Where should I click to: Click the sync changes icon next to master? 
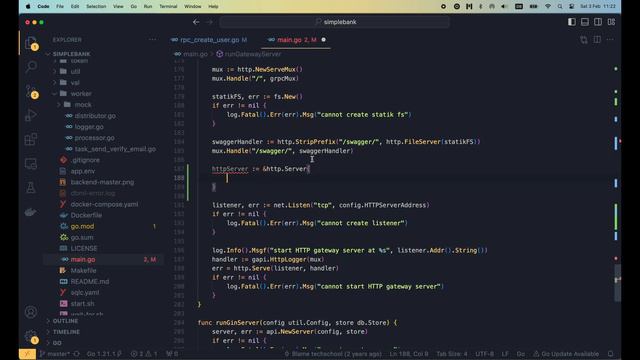coord(76,354)
